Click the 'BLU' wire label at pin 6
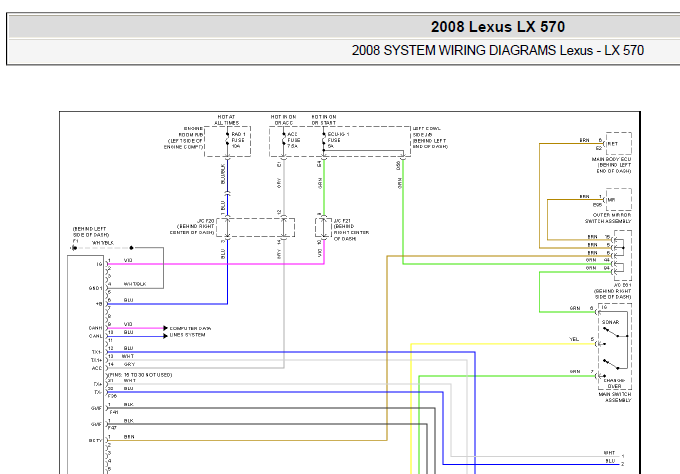This screenshot has height=474, width=680. [128, 300]
